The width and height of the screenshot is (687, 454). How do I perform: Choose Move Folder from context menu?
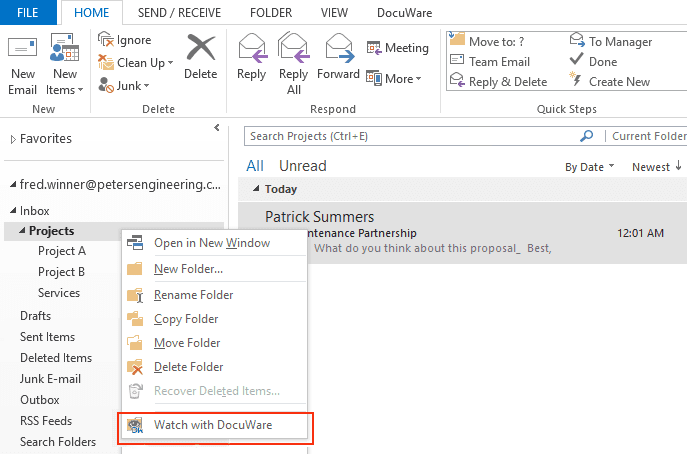[214, 343]
